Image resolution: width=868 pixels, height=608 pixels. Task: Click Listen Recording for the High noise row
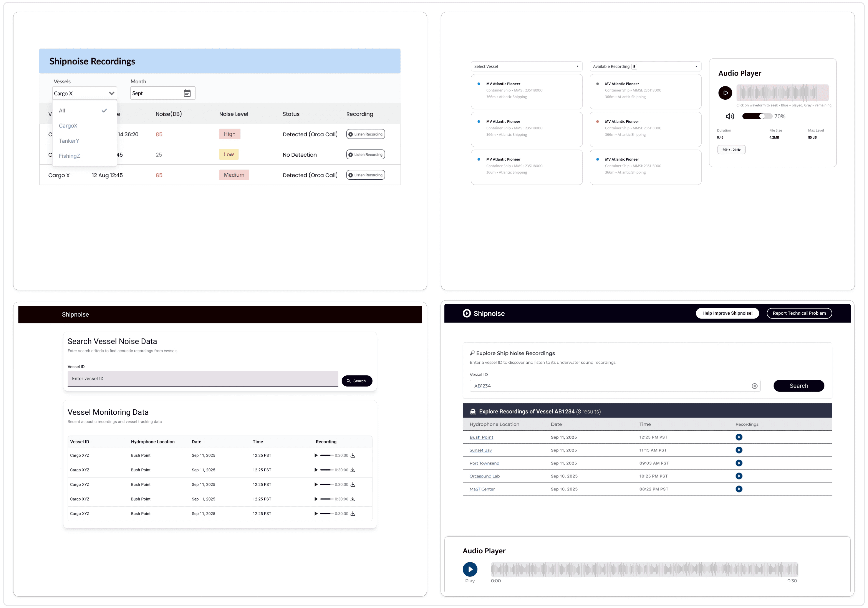(x=365, y=134)
